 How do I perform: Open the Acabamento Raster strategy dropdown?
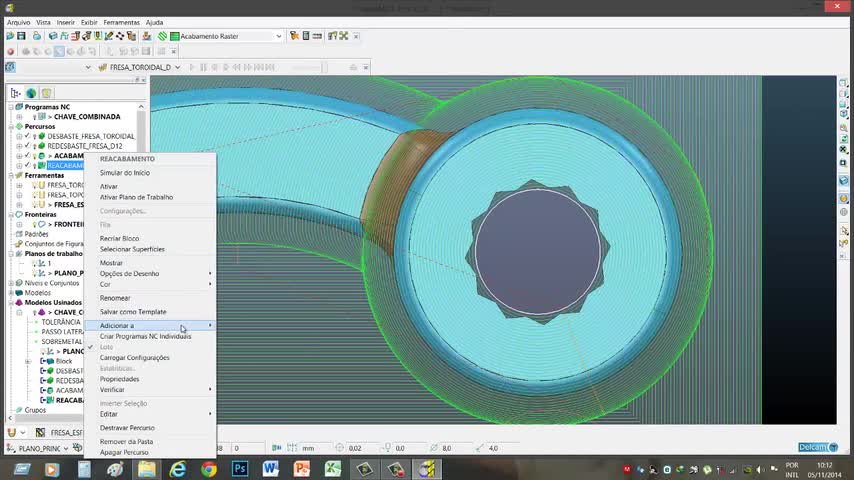(278, 36)
